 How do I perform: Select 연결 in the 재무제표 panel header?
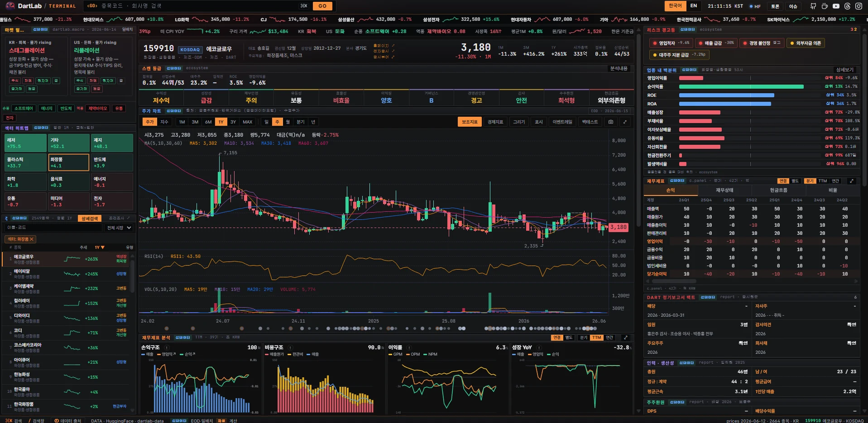click(783, 181)
